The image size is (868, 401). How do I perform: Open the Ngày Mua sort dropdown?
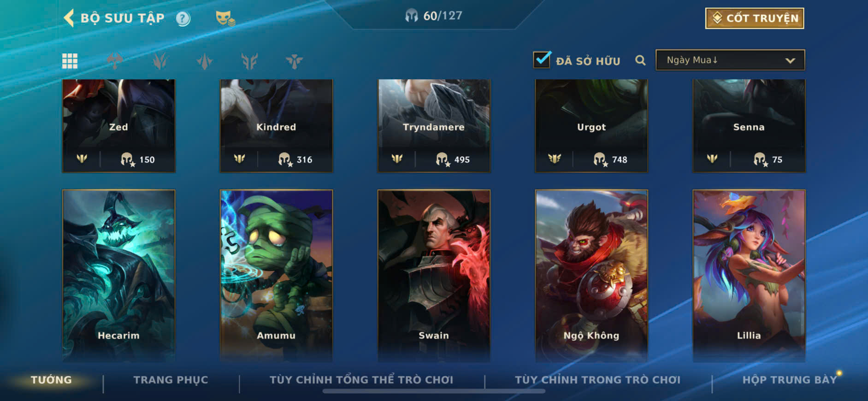pos(730,60)
